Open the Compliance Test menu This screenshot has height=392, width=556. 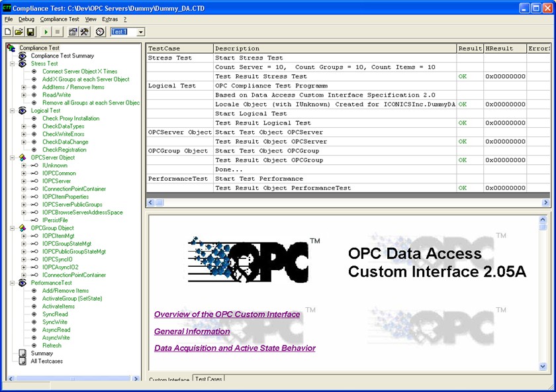tap(60, 19)
